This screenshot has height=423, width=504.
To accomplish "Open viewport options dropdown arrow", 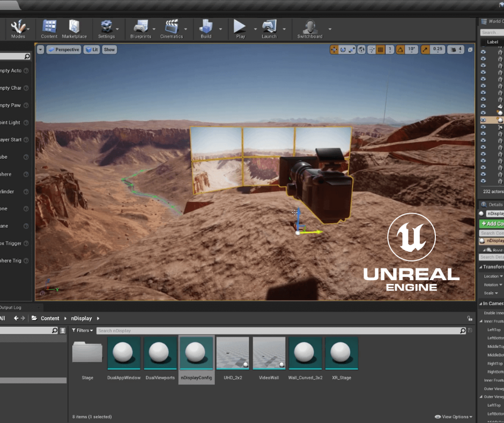I will 40,49.
